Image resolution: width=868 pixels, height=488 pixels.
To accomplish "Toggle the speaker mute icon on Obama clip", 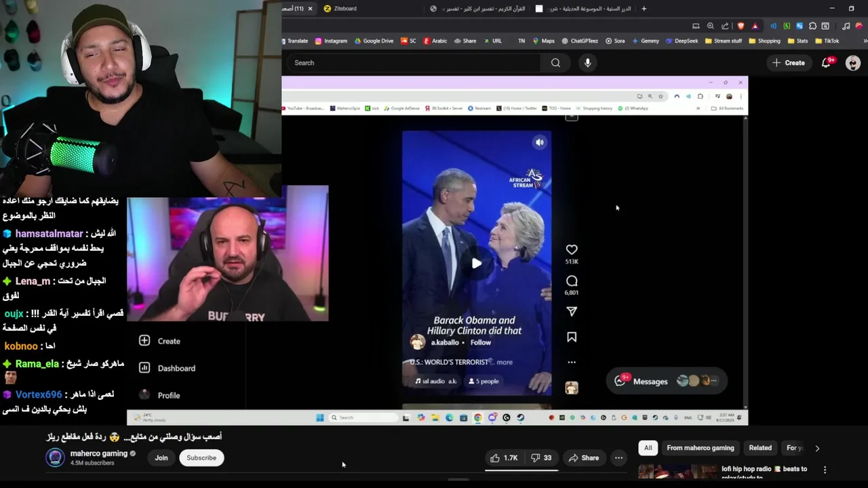I will pos(539,142).
